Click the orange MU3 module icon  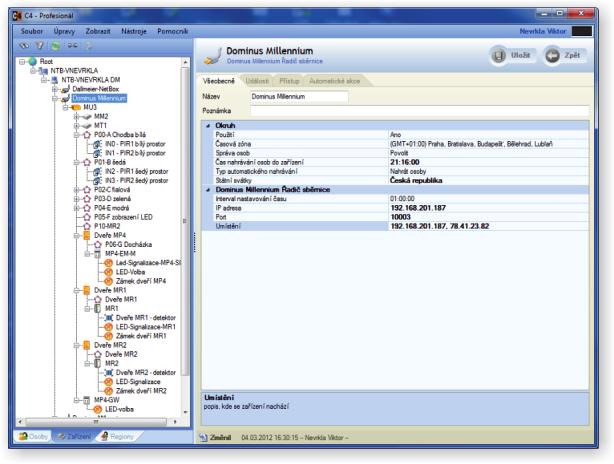(76, 107)
